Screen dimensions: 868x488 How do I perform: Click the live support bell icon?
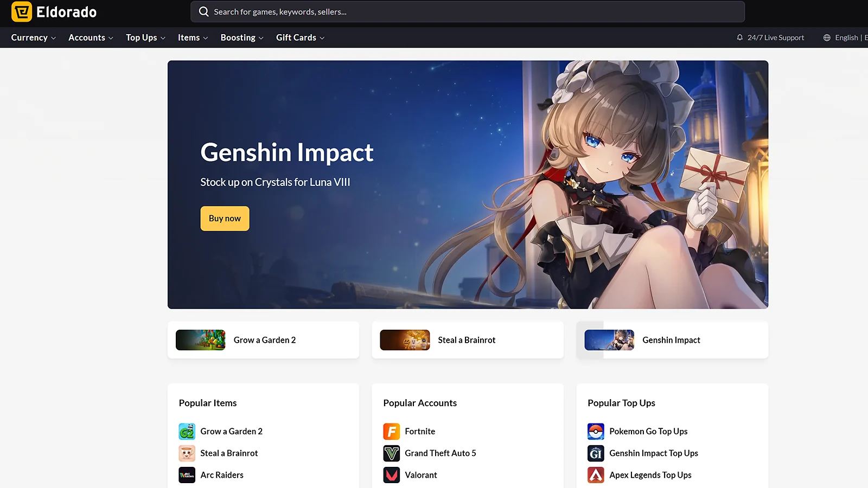[739, 37]
